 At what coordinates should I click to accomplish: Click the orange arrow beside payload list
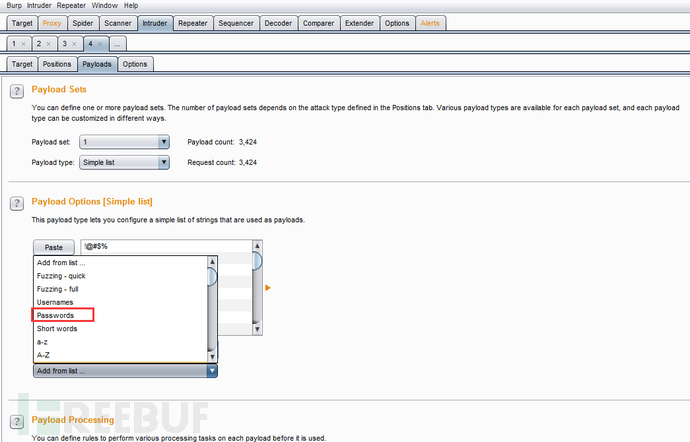(x=268, y=287)
